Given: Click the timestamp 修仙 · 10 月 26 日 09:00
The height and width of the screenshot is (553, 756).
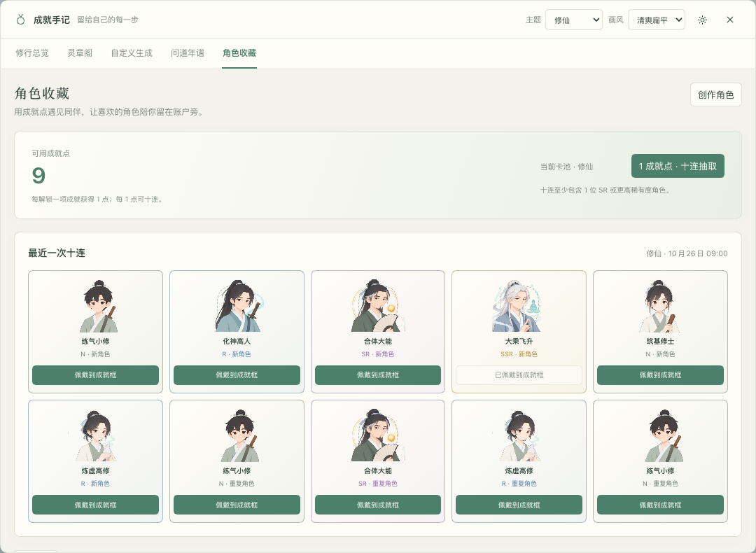Looking at the screenshot, I should tap(687, 253).
